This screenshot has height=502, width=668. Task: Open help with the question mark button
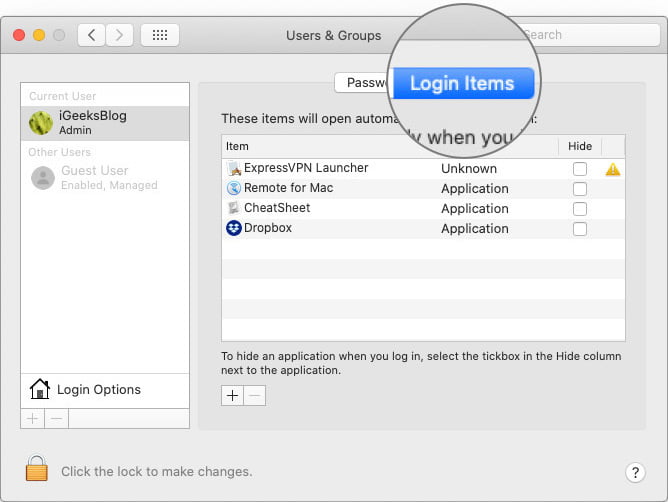click(635, 472)
